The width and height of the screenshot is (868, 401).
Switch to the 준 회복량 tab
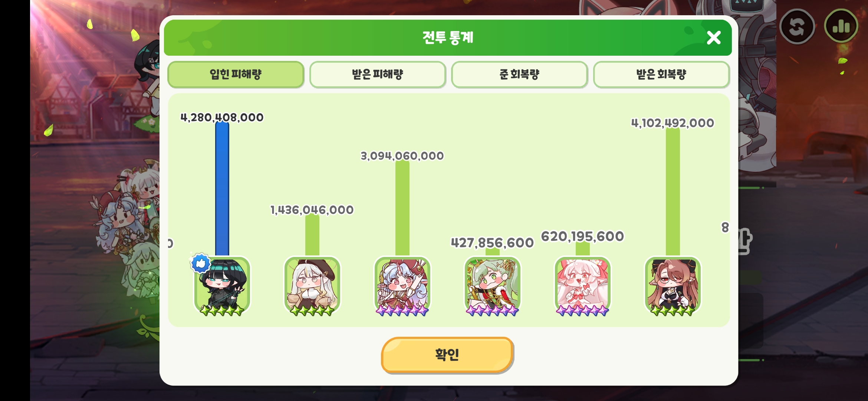pos(519,74)
